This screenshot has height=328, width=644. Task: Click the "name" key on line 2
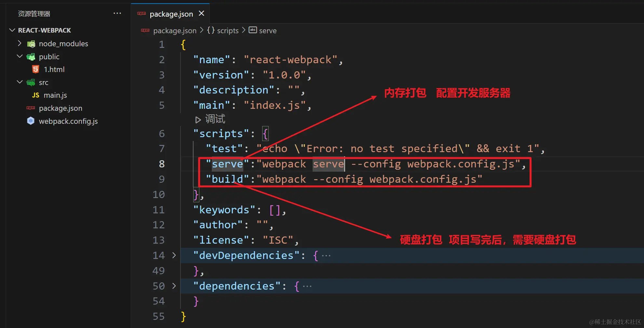tap(212, 60)
